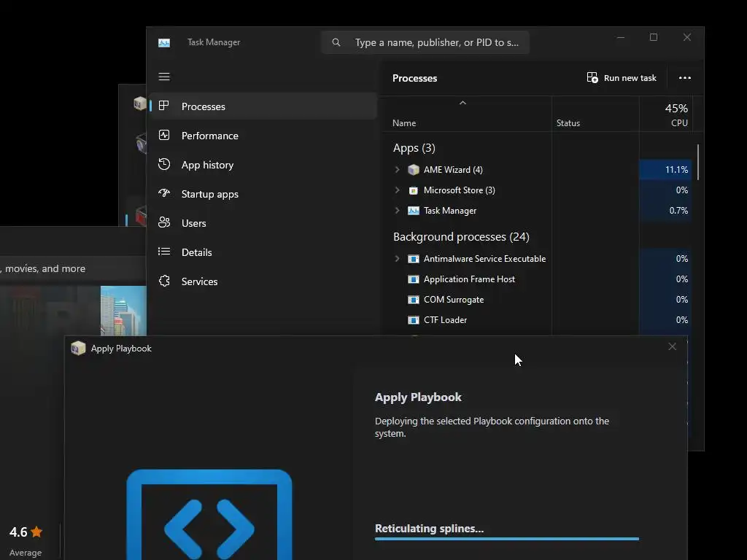This screenshot has width=747, height=560.
Task: Toggle the hamburger navigation menu
Action: [164, 77]
